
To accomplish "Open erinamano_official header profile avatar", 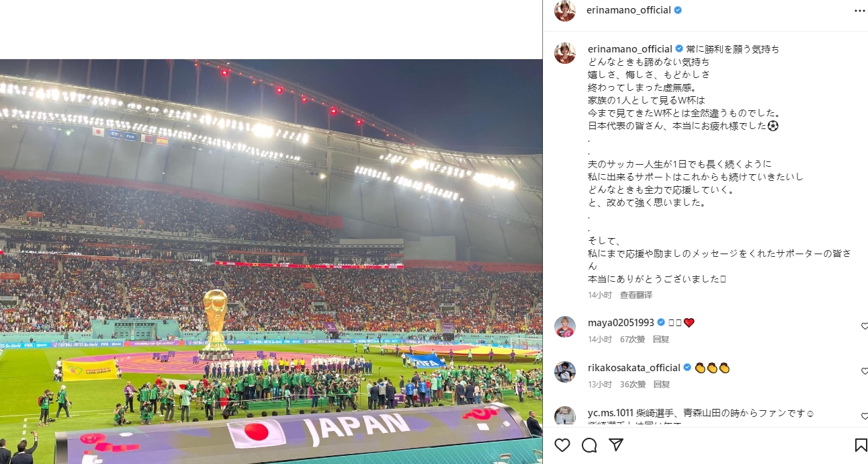I will coord(565,11).
